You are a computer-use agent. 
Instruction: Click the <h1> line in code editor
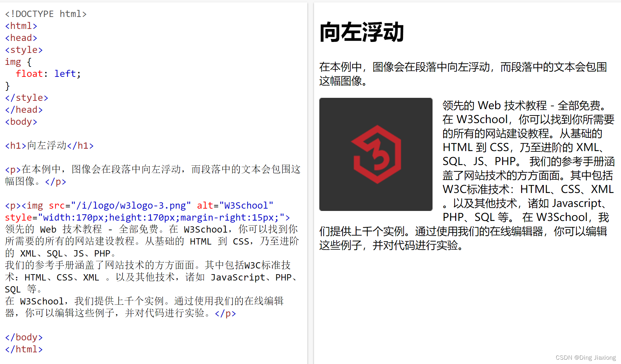click(x=49, y=145)
